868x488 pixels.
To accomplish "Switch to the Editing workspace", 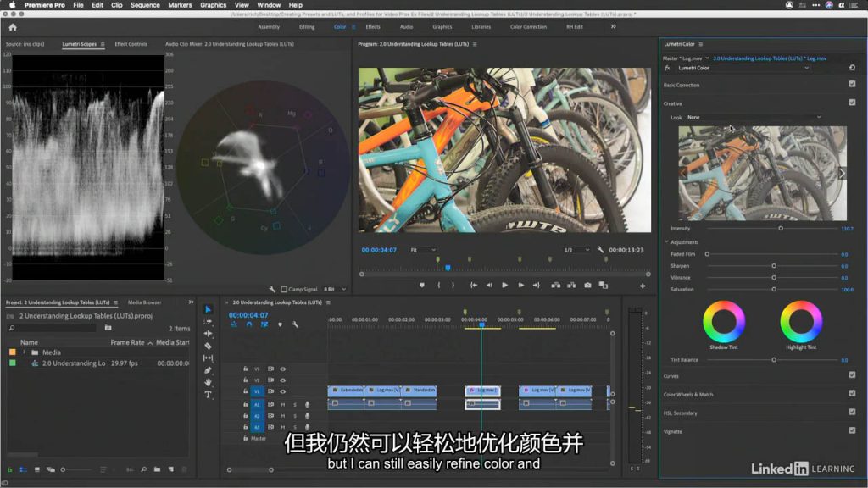I will 307,26.
